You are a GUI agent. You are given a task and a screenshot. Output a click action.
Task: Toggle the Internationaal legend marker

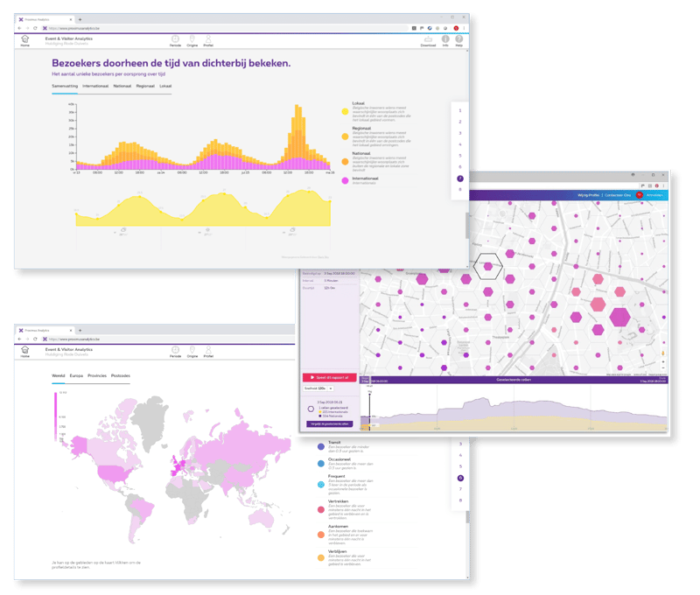tap(344, 179)
